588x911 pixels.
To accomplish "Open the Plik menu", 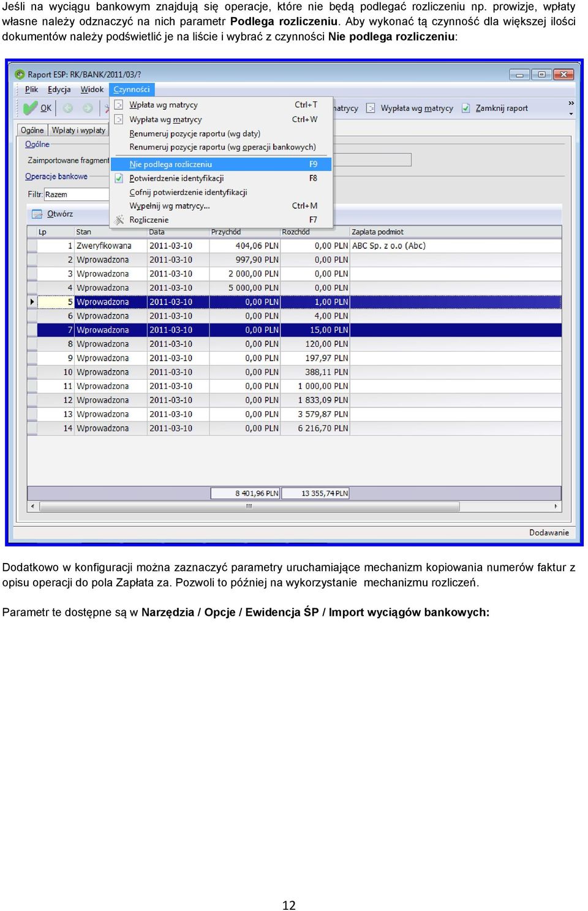I will (31, 89).
